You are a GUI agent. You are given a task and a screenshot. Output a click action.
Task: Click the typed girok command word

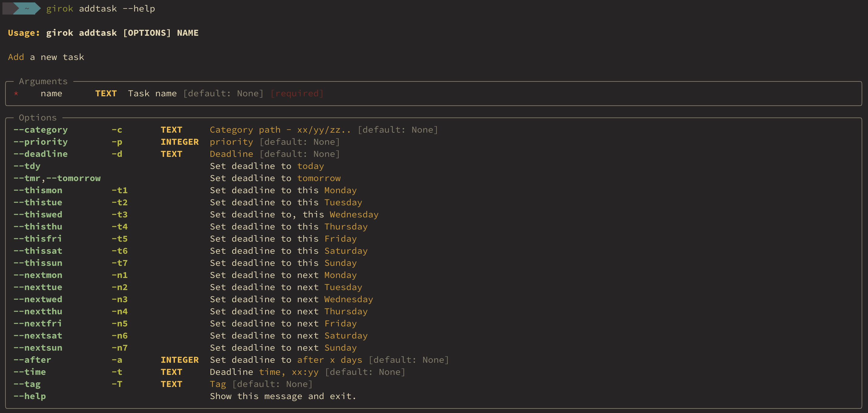[x=60, y=9]
